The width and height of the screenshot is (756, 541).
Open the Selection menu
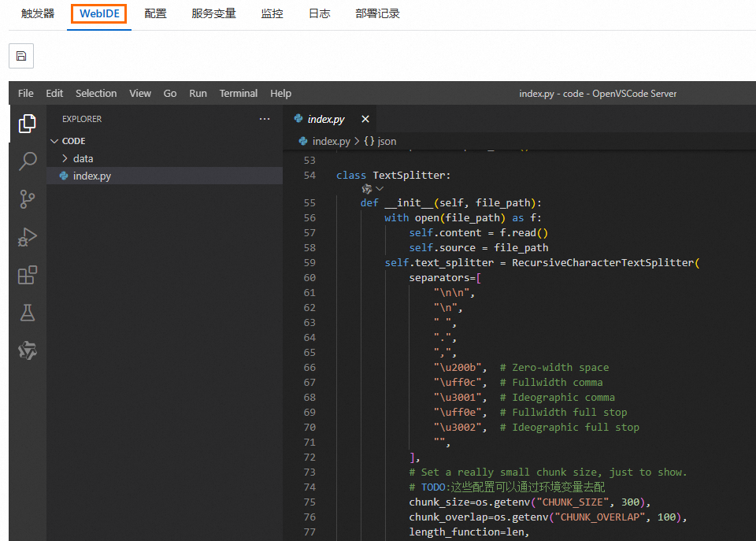point(96,93)
